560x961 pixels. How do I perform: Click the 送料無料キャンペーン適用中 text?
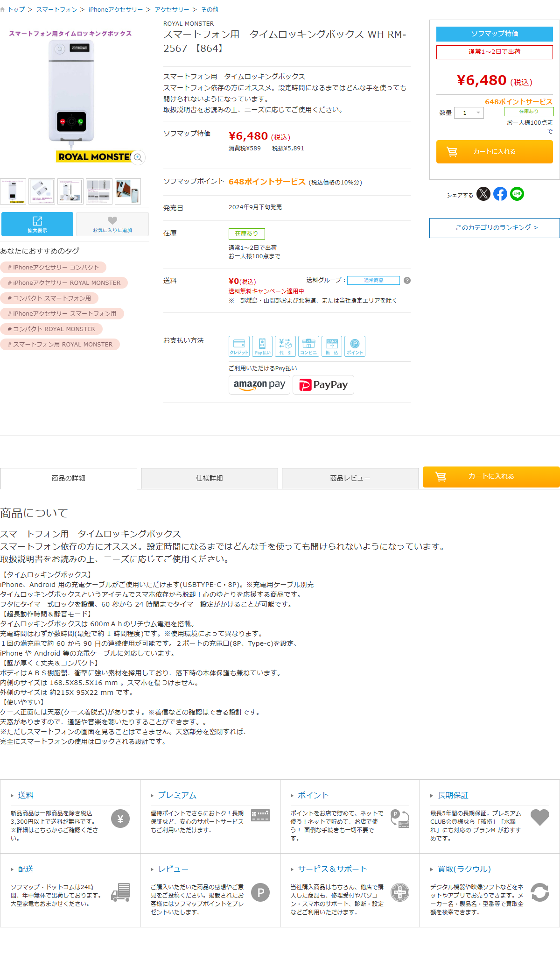266,291
